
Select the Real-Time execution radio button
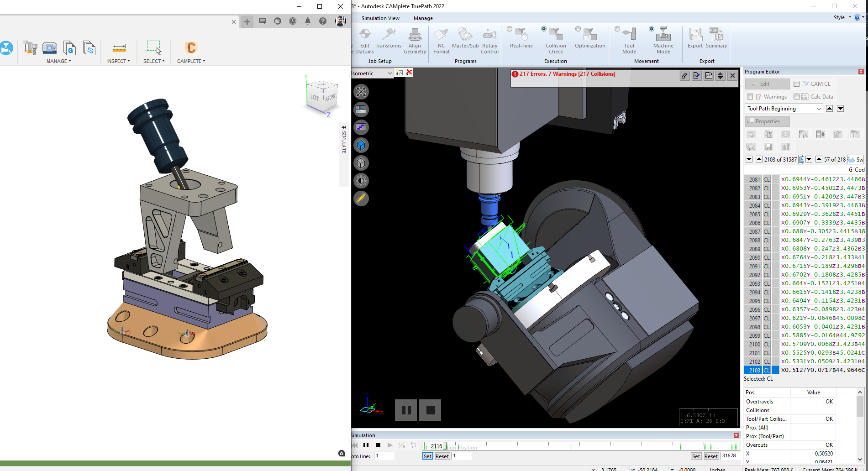(x=510, y=29)
